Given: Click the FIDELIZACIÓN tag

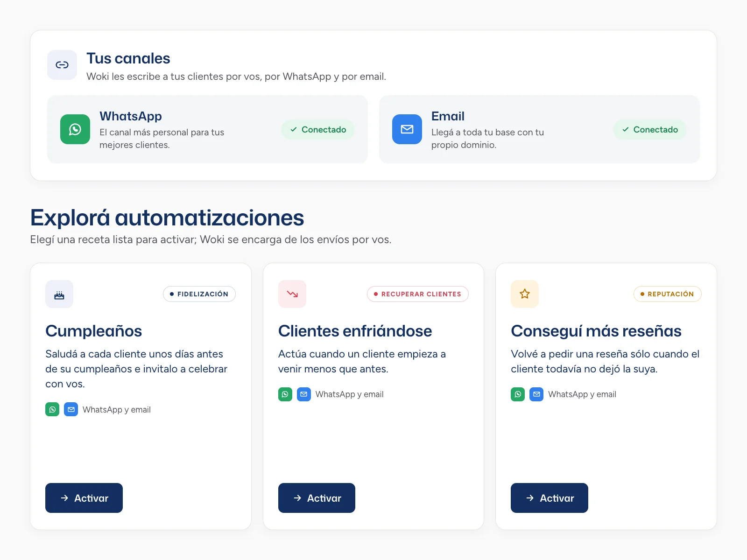Looking at the screenshot, I should 199,294.
